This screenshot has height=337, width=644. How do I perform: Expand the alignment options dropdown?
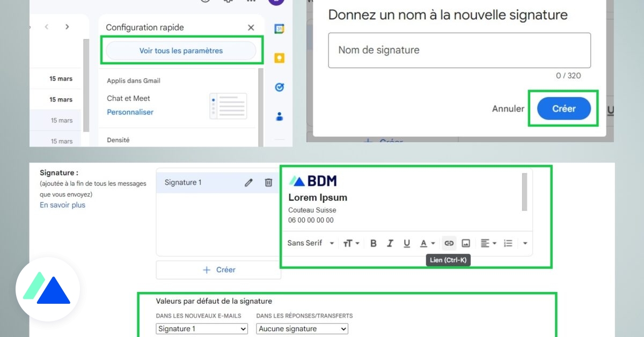coord(488,243)
